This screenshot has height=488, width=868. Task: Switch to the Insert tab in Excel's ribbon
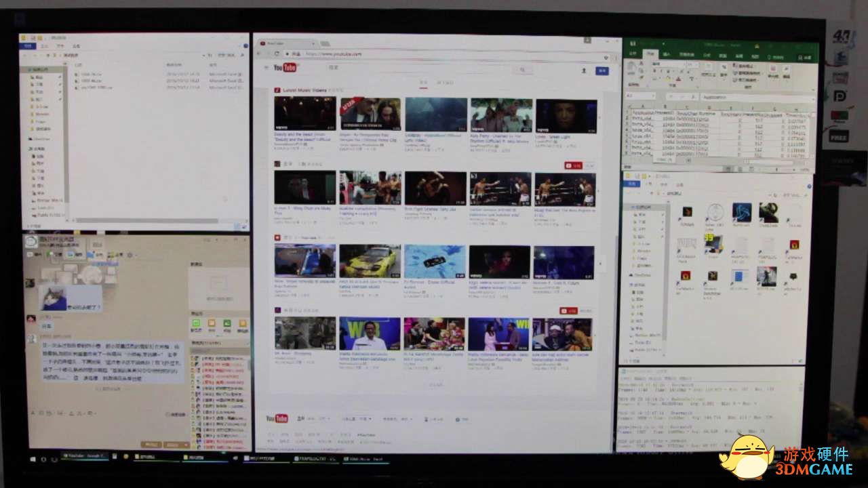pyautogui.click(x=667, y=54)
